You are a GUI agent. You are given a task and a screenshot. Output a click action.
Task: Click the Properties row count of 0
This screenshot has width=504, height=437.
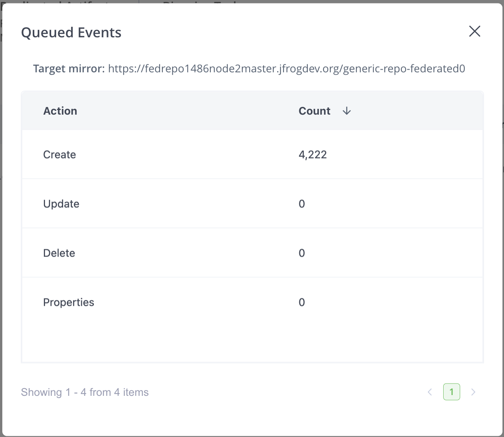(x=302, y=302)
